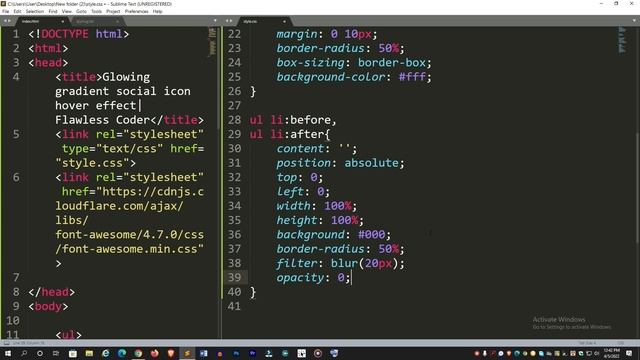Screen dimensions: 640x360
Task: Click the '"style.css">' href value
Action: pyautogui.click(x=96, y=163)
